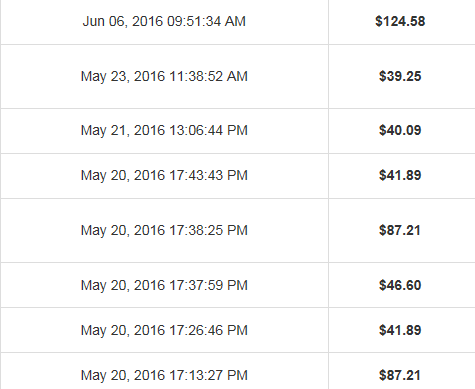The height and width of the screenshot is (389, 475).
Task: Click $87.21 in the 17:38:25 PM row
Action: click(400, 230)
